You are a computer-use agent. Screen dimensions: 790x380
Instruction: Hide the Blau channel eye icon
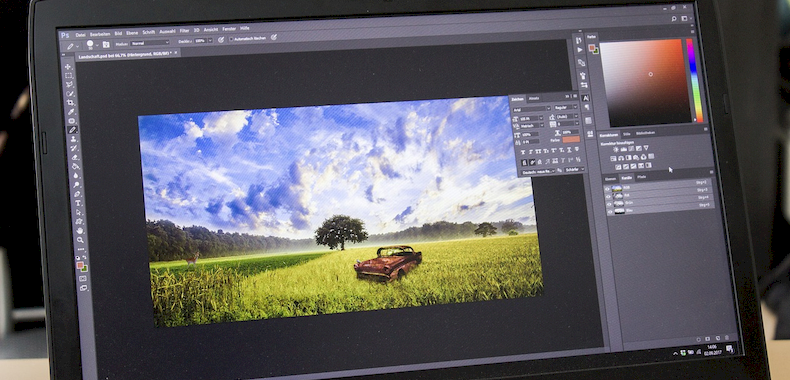pos(610,212)
